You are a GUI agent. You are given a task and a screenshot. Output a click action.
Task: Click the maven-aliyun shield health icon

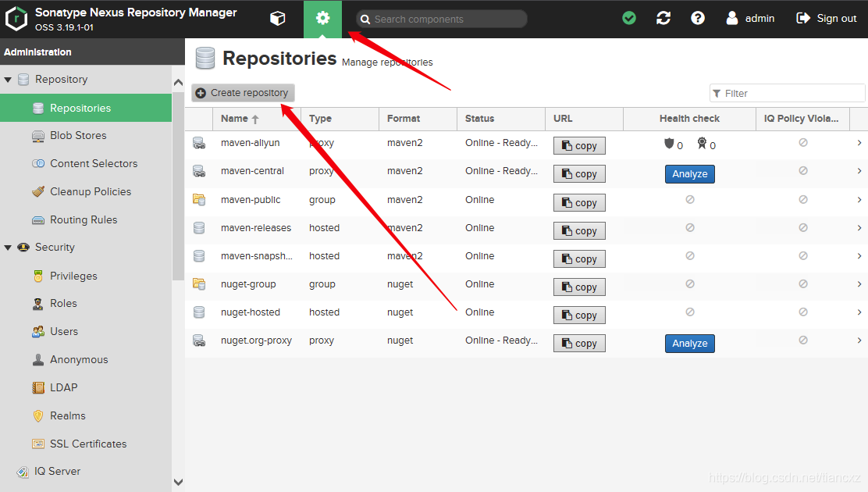coord(669,144)
